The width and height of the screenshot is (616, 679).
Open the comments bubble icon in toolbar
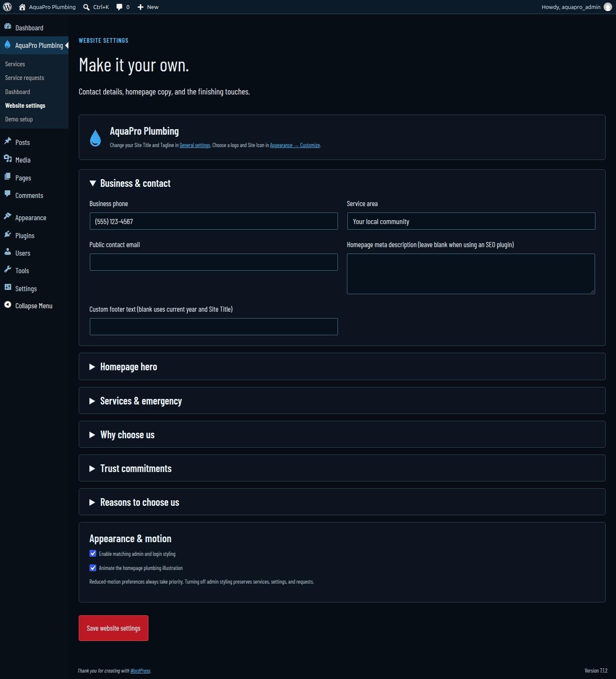pyautogui.click(x=119, y=7)
